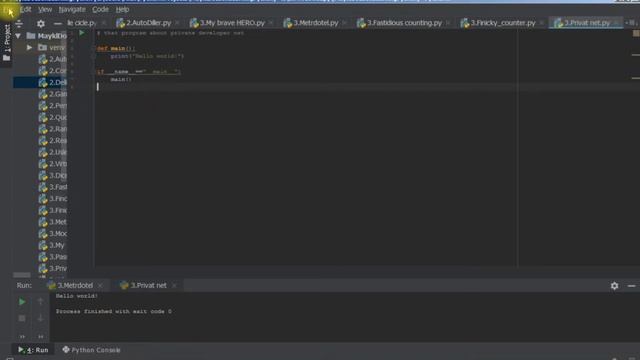Click the stop process square button
This screenshot has height=360, width=640.
(x=22, y=318)
